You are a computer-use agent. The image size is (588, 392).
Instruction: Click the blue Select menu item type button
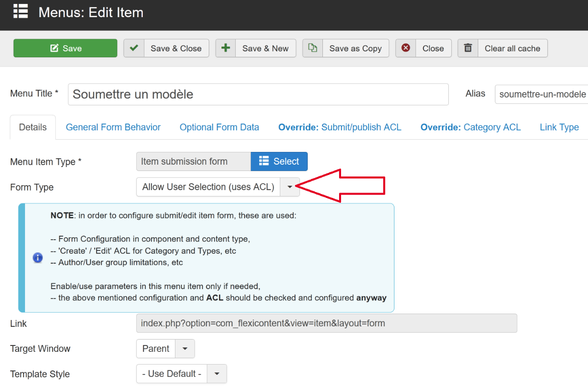(279, 161)
